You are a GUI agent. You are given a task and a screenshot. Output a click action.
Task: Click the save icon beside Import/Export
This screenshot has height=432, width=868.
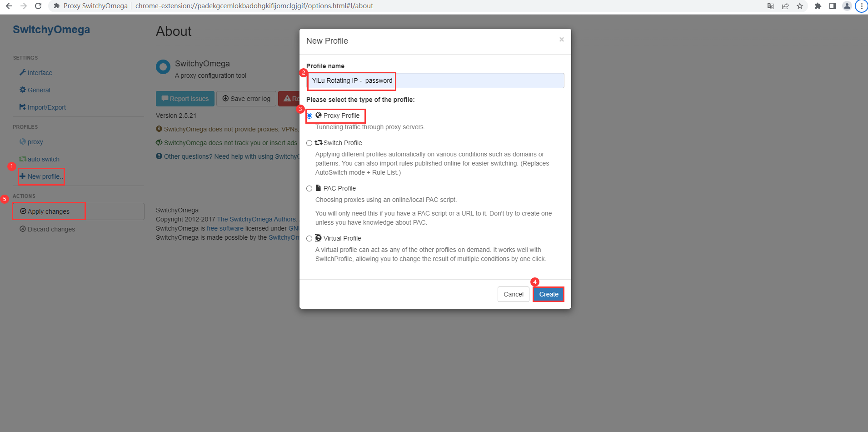point(22,107)
